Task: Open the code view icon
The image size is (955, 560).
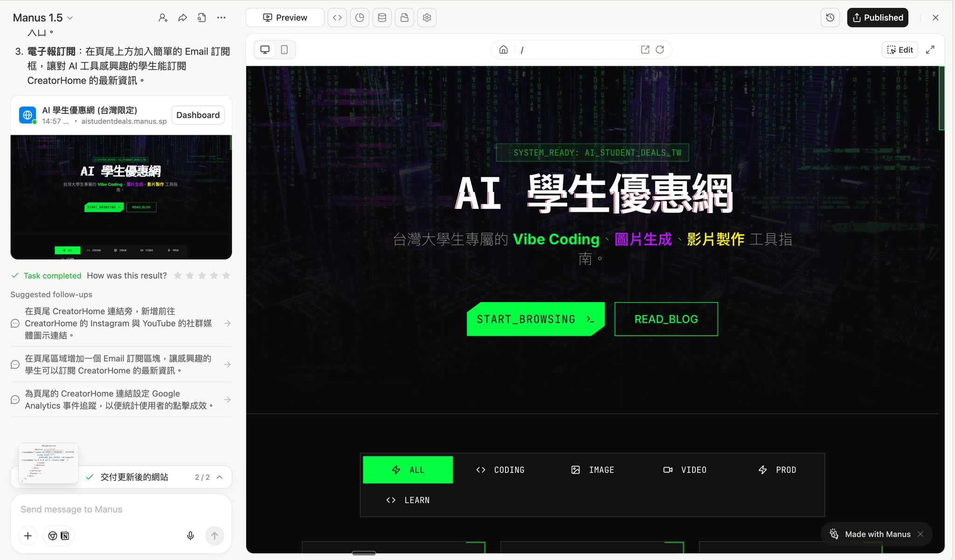Action: pos(337,18)
